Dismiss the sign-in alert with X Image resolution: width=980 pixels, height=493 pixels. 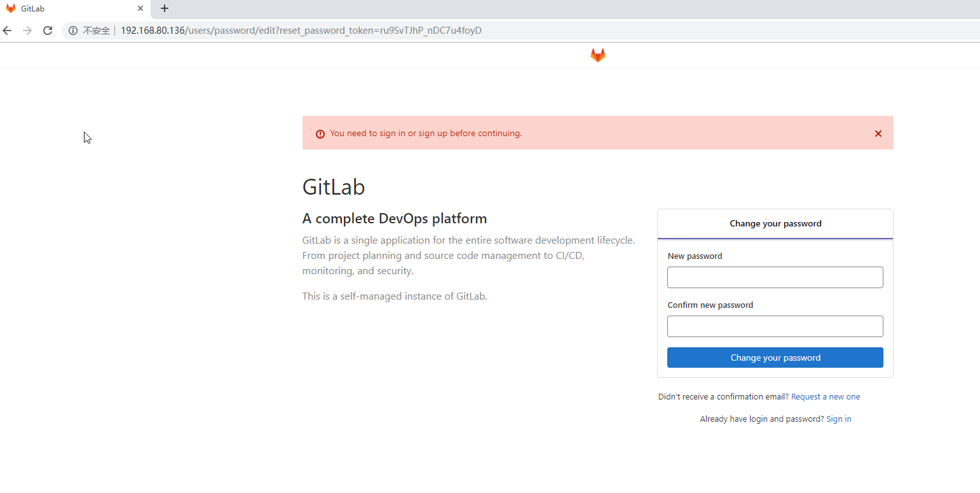pyautogui.click(x=878, y=134)
